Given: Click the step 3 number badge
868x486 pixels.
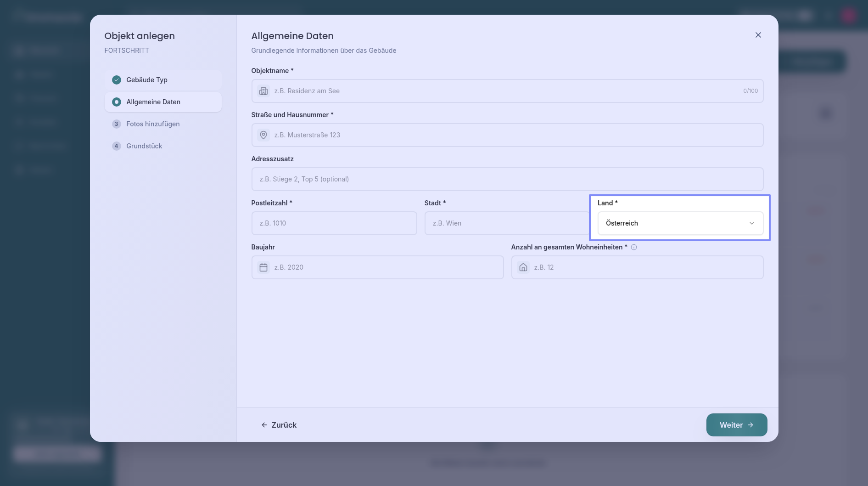Looking at the screenshot, I should pyautogui.click(x=117, y=124).
